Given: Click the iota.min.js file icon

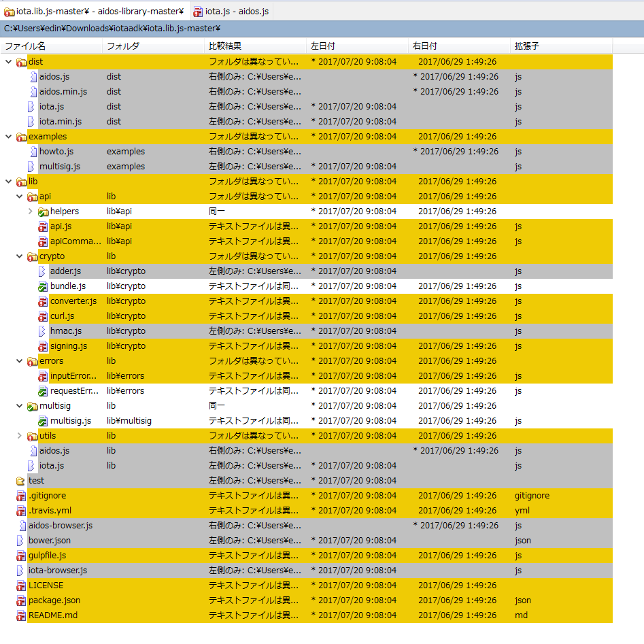Looking at the screenshot, I should click(x=31, y=122).
